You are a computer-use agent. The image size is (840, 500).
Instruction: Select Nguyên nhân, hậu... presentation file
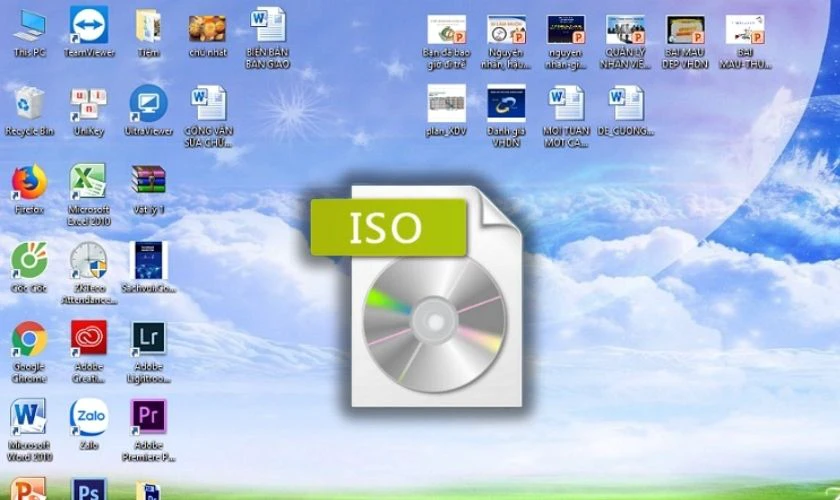tap(506, 29)
